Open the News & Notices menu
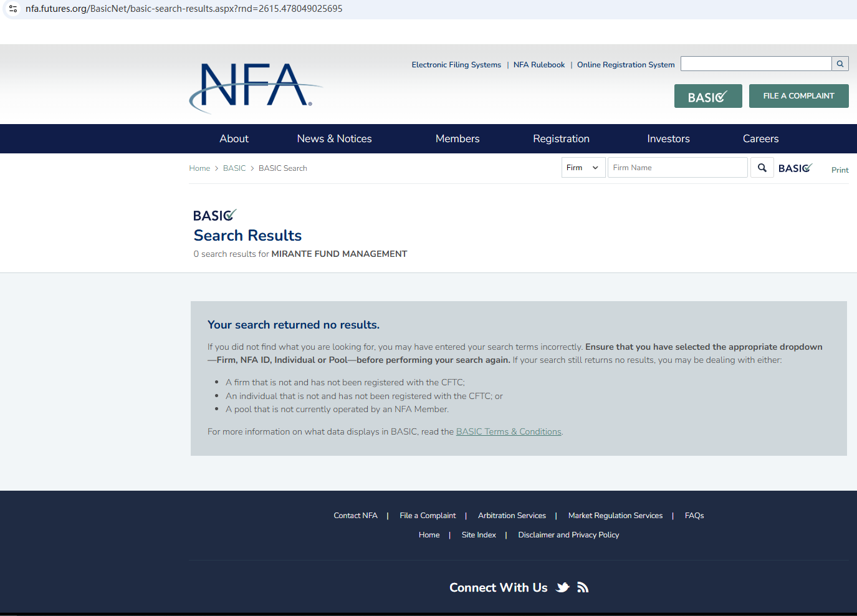The image size is (857, 616). click(335, 139)
